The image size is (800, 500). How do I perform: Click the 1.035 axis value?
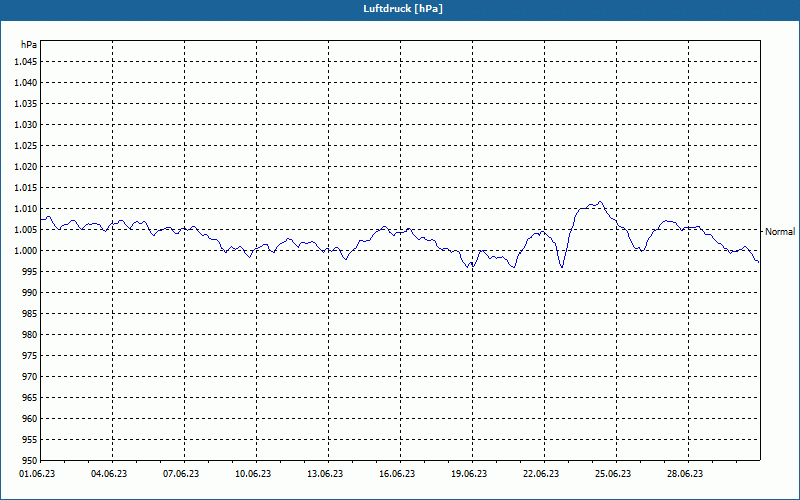(25, 104)
